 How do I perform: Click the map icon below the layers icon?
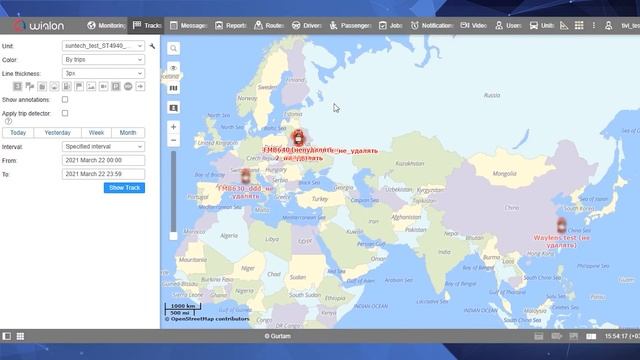173,108
